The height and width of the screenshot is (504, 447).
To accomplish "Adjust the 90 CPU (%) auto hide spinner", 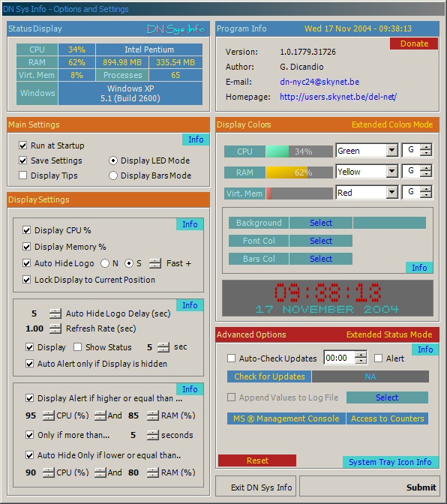I will click(x=49, y=472).
